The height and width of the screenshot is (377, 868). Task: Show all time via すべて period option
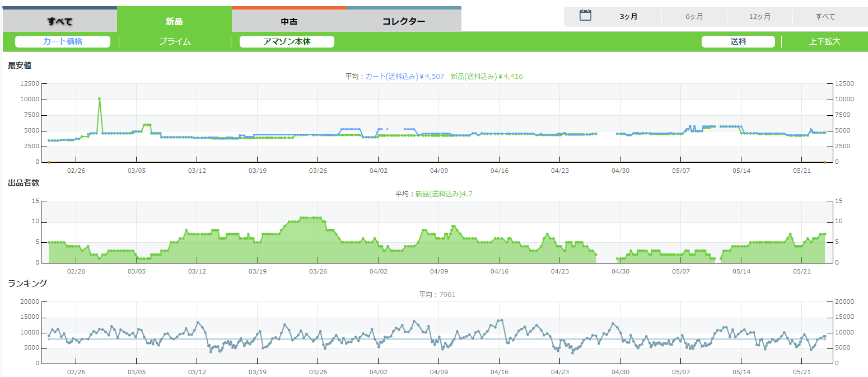825,17
